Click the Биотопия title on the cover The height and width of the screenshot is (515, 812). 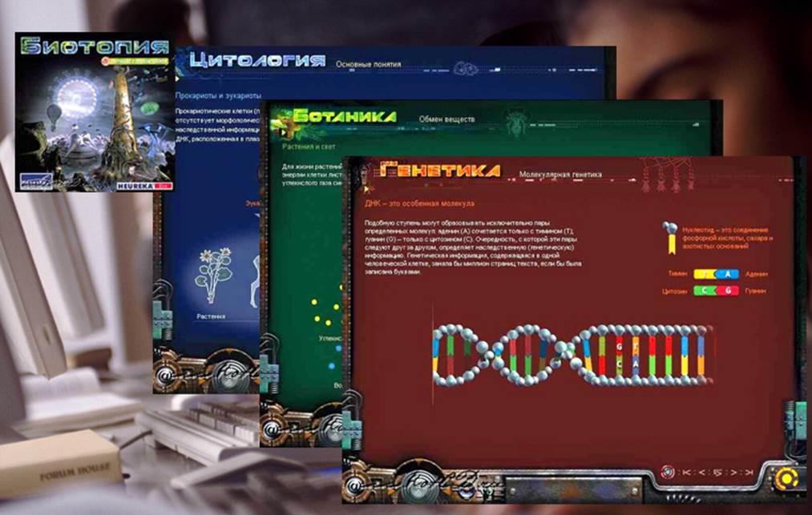coord(95,46)
